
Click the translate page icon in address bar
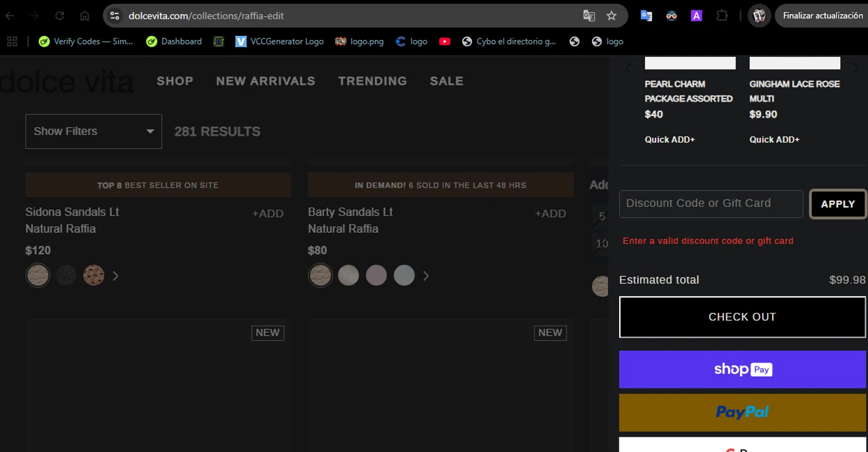(589, 16)
